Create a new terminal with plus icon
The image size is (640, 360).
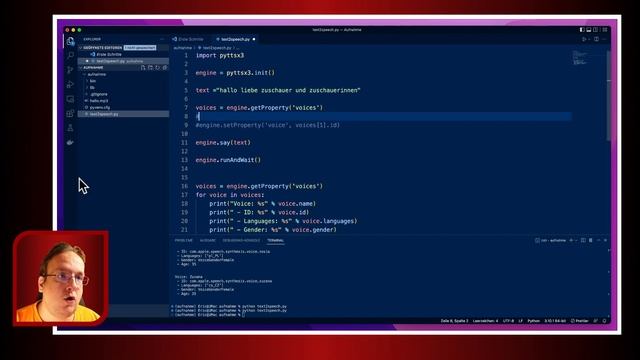[571, 240]
